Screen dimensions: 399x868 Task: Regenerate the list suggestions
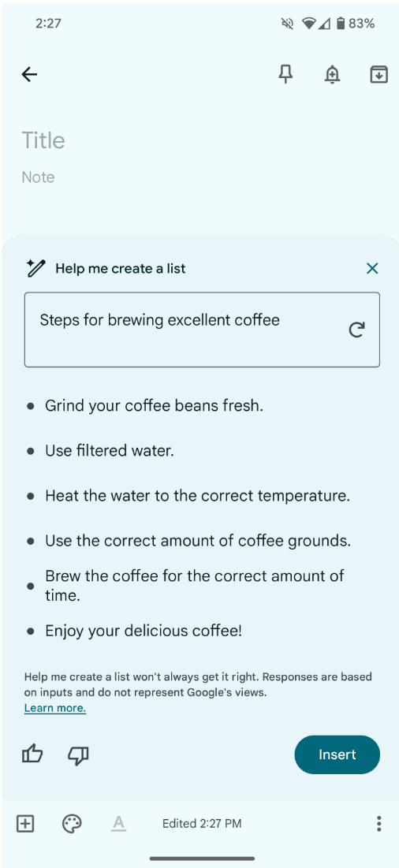357,330
